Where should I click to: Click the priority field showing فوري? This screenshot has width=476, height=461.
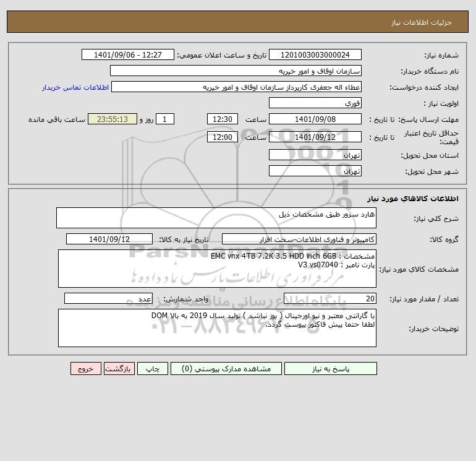tap(315, 103)
